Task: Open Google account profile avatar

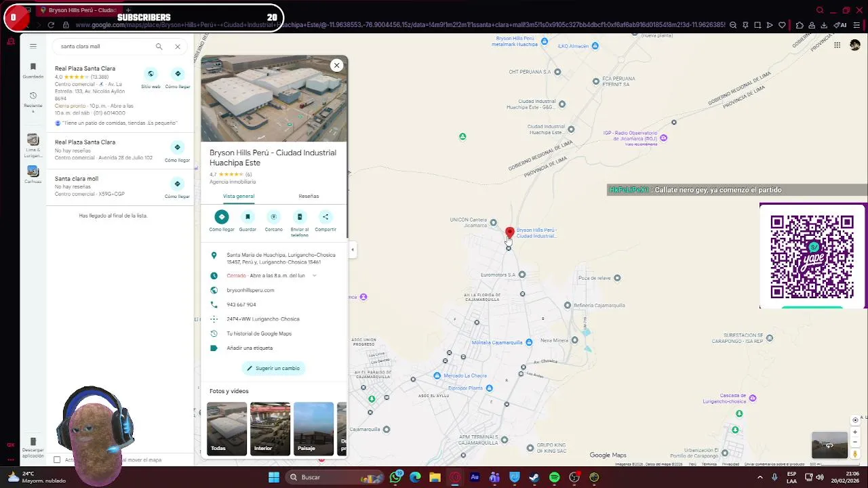Action: (x=854, y=45)
